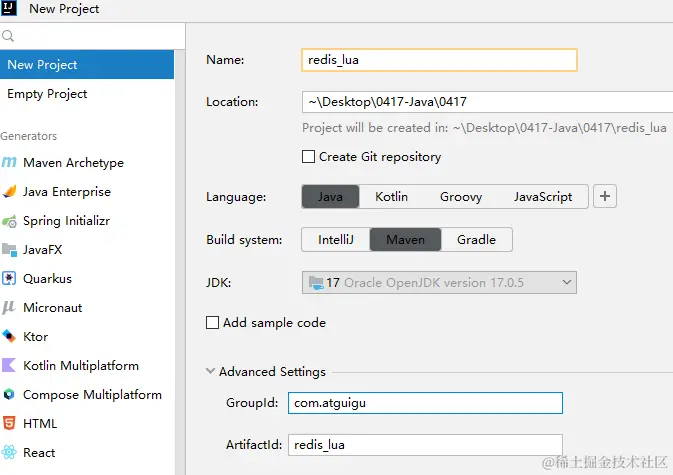Screen dimensions: 673x475
Task: Collapse the Advanced Settings section
Action: click(x=211, y=372)
